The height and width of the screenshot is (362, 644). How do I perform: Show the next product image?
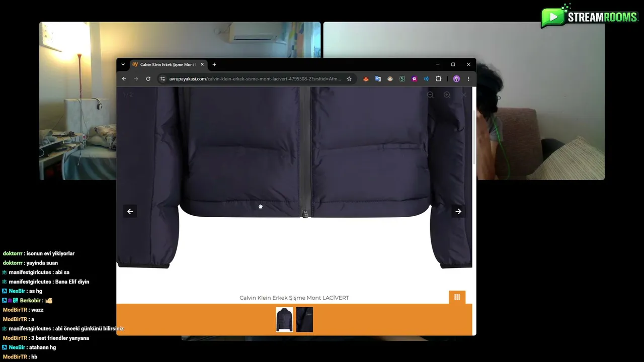point(458,212)
